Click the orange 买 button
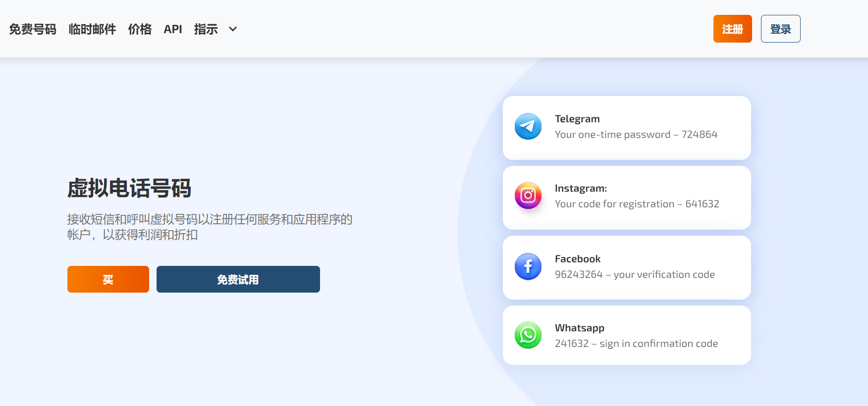This screenshot has width=868, height=406. (x=108, y=279)
